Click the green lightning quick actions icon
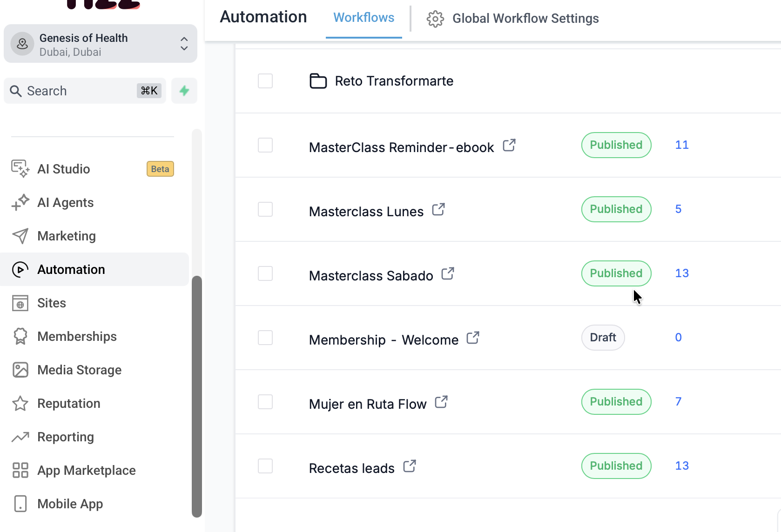 184,91
